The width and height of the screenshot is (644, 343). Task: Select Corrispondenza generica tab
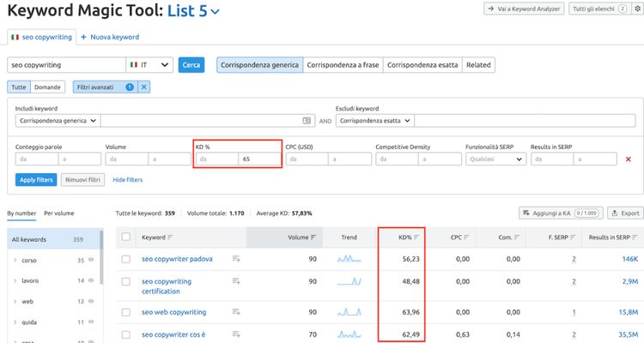coord(259,65)
